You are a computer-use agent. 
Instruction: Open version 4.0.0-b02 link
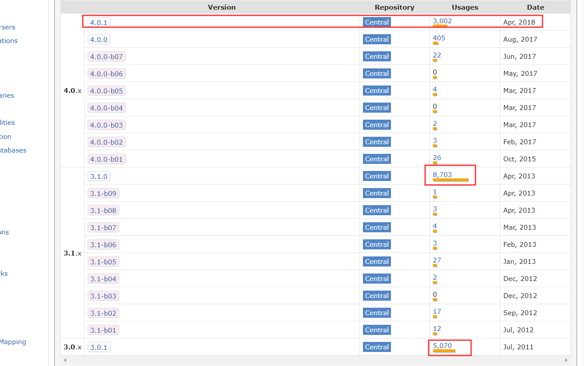tap(106, 142)
